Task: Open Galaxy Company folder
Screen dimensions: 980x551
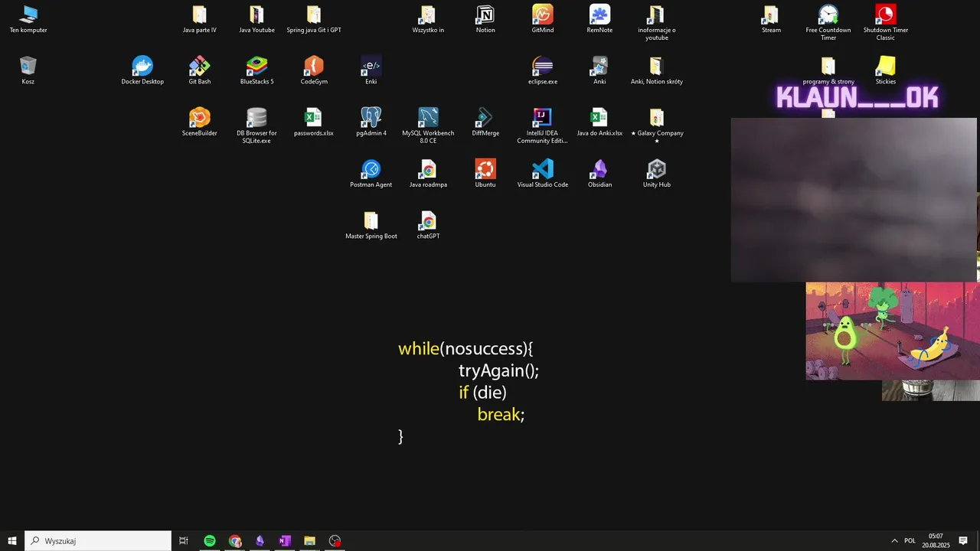Action: 657,126
